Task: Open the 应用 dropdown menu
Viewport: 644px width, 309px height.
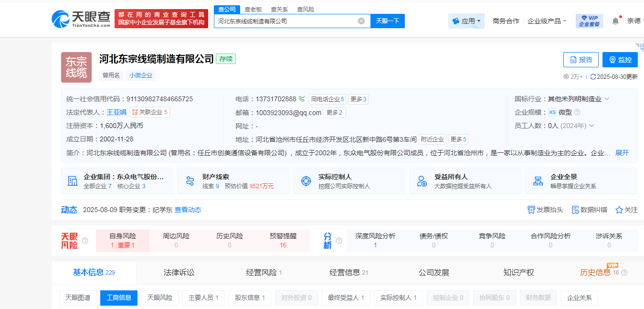Action: 466,21
